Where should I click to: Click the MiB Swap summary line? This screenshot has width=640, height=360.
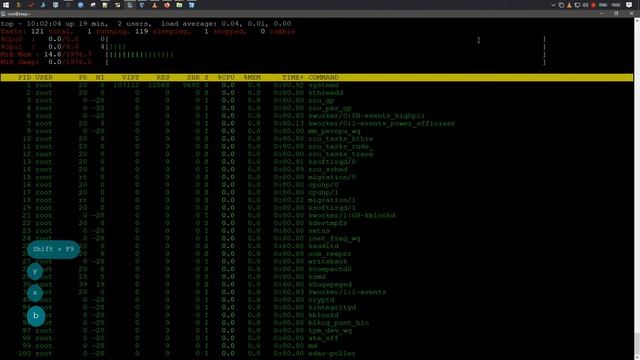click(273, 62)
